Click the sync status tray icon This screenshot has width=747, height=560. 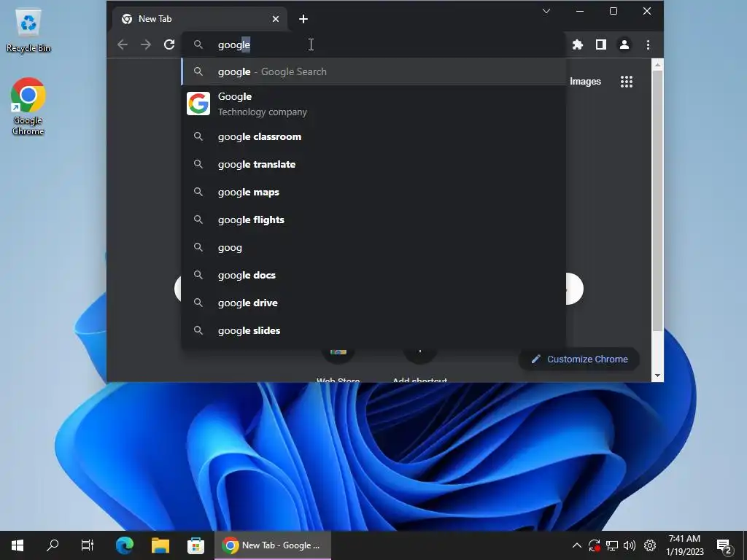pyautogui.click(x=594, y=545)
